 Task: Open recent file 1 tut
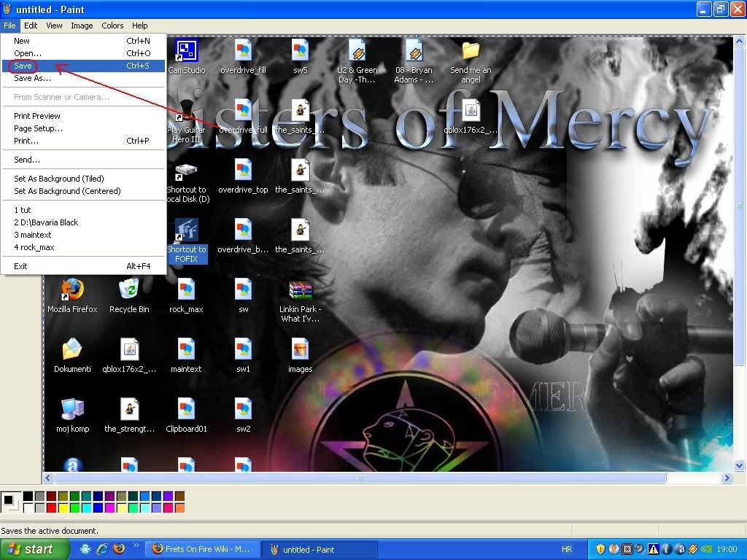[x=83, y=210]
